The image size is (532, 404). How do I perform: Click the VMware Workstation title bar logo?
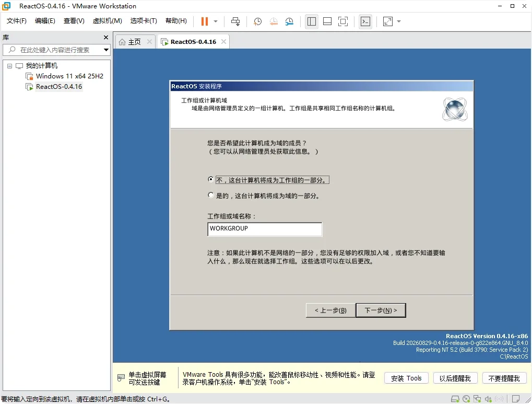(x=6, y=6)
